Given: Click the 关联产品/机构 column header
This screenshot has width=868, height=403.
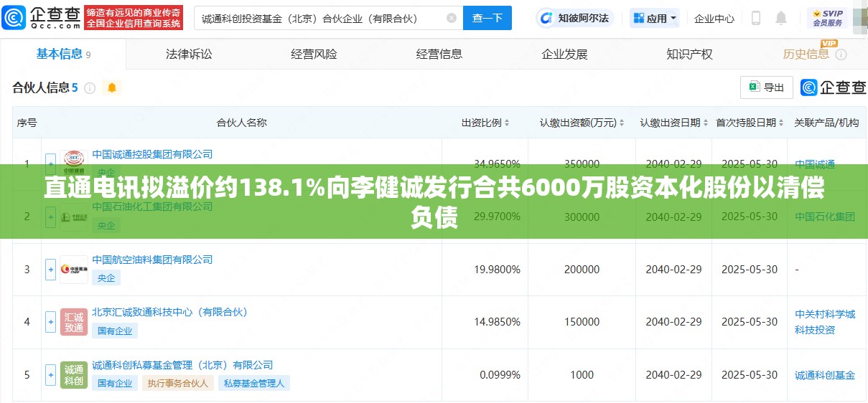Looking at the screenshot, I should [826, 123].
